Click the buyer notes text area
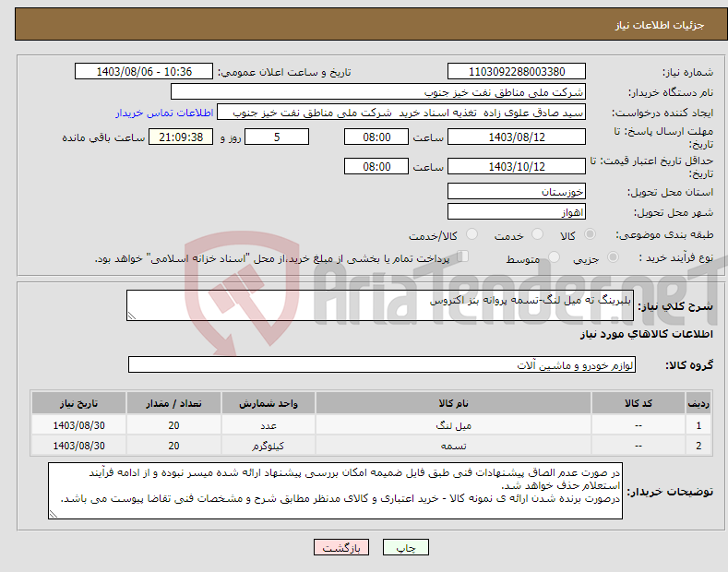The width and height of the screenshot is (728, 572). tap(335, 491)
